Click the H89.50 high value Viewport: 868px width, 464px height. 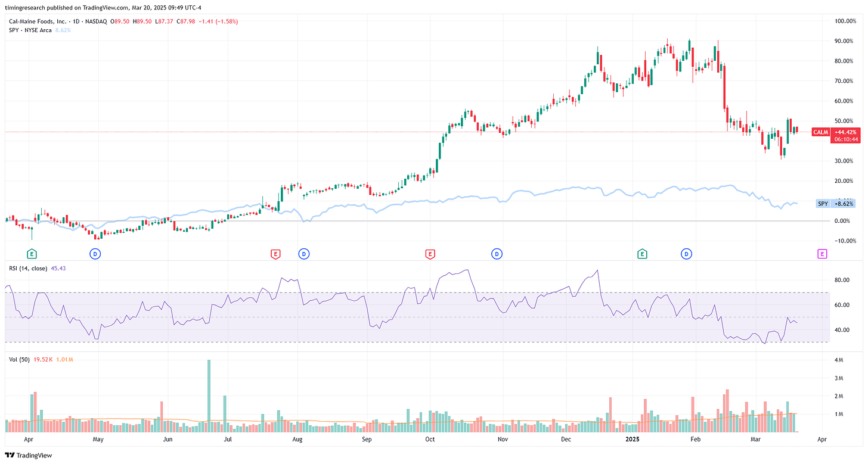144,21
